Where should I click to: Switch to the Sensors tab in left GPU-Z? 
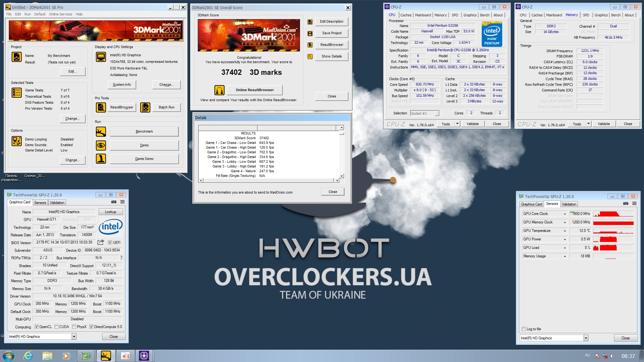(40, 203)
